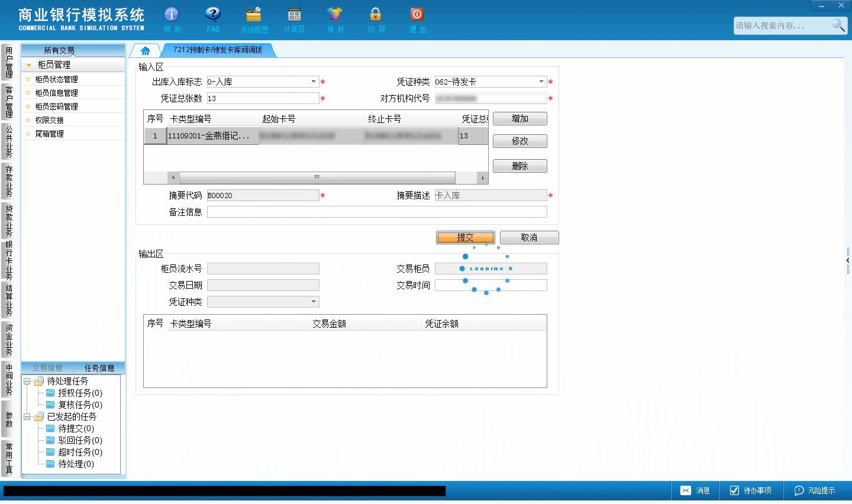Open the 贷款业务 side tab
The height and width of the screenshot is (504, 852).
(8, 221)
